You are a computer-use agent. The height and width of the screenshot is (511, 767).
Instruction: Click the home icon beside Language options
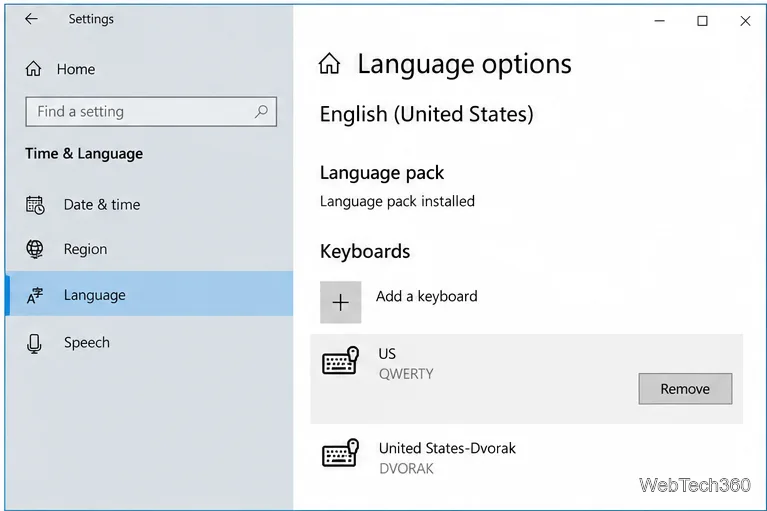point(329,64)
